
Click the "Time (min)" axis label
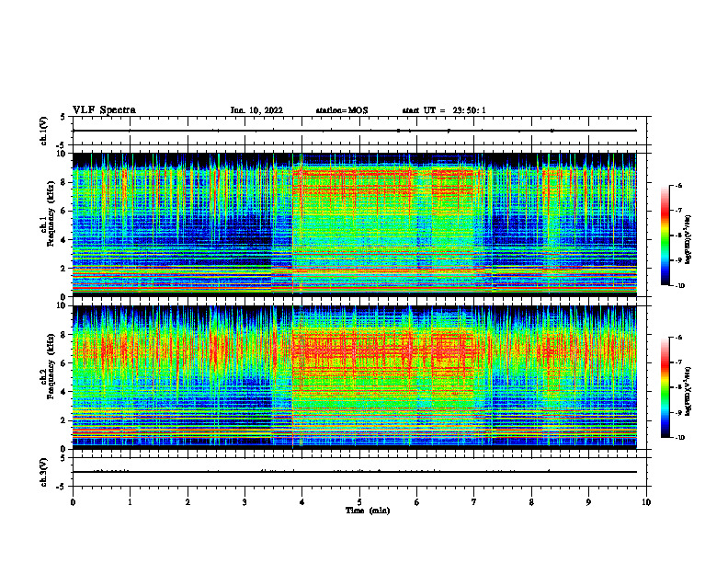click(368, 511)
